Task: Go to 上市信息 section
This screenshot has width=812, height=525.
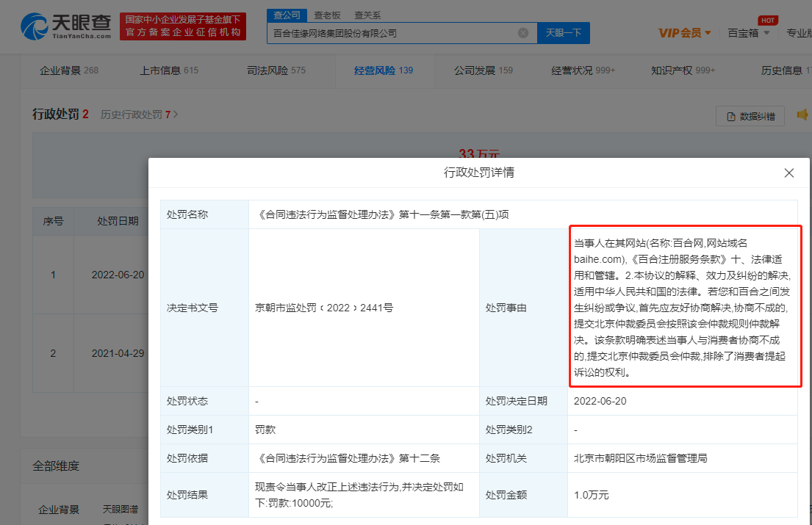Action: (169, 70)
